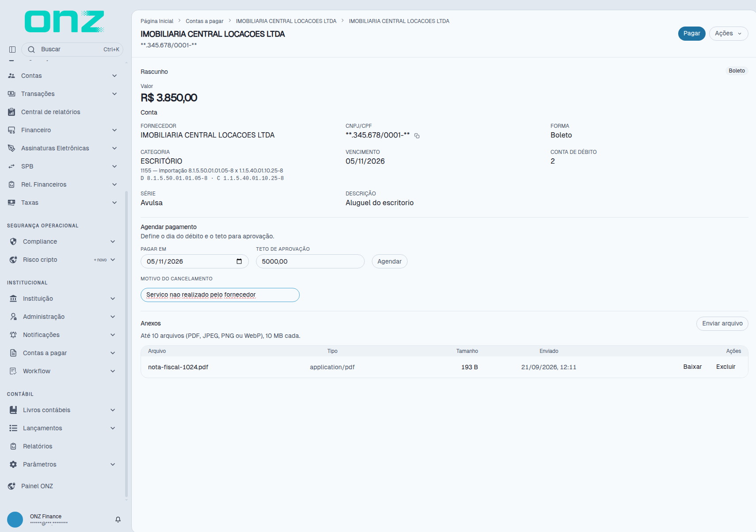Click the Notificações alarm icon

[x=13, y=335]
